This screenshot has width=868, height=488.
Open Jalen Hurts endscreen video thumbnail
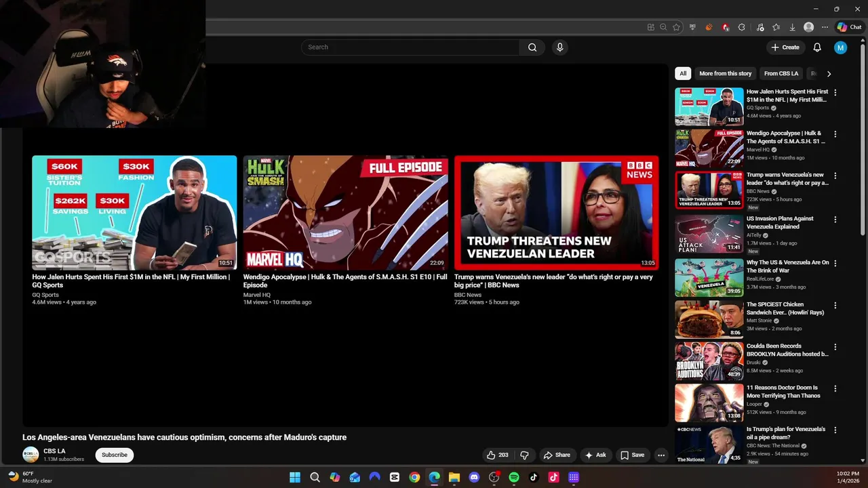134,213
